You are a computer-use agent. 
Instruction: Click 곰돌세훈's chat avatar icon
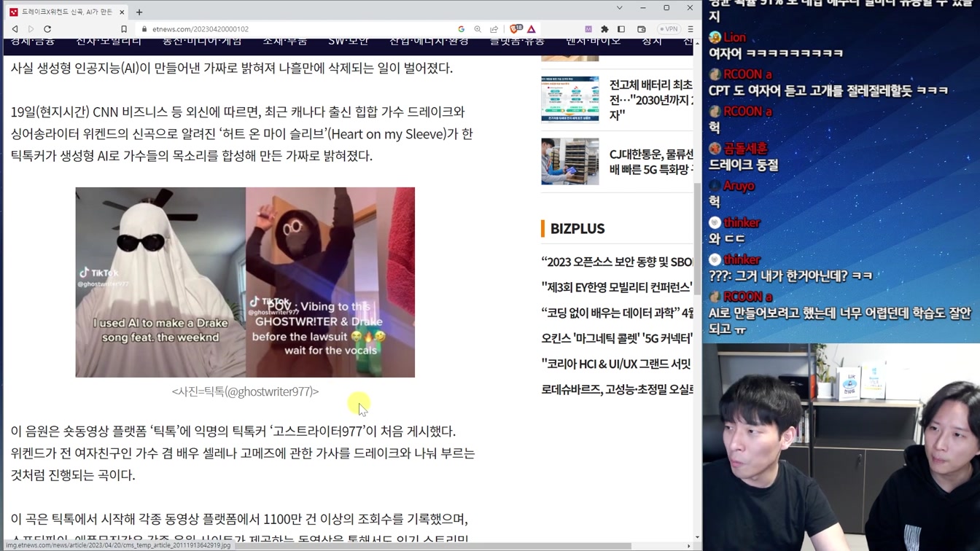point(715,149)
